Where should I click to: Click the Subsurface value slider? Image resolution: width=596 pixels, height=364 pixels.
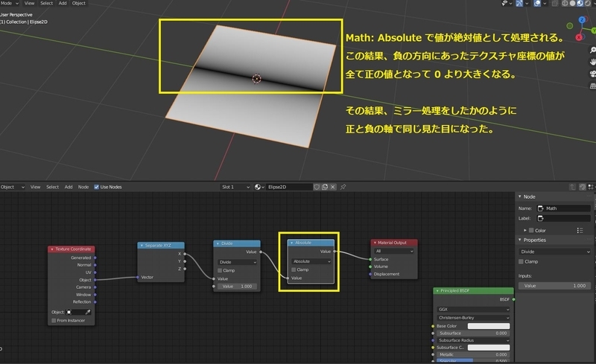point(473,333)
